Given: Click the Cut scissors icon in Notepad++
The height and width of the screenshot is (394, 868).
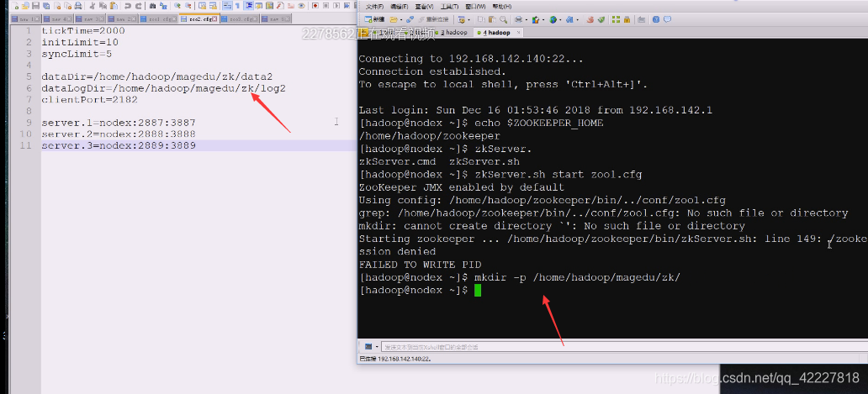Looking at the screenshot, I should tap(93, 6).
